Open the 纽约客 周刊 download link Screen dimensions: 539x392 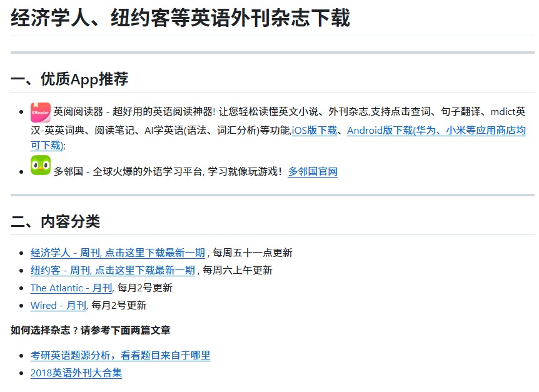coord(113,270)
